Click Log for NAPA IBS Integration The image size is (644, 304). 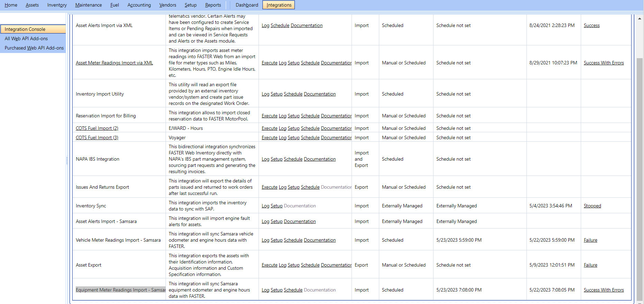coord(265,159)
